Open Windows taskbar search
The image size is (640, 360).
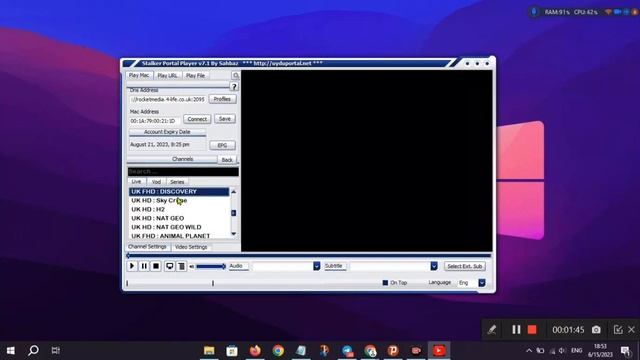click(x=33, y=350)
